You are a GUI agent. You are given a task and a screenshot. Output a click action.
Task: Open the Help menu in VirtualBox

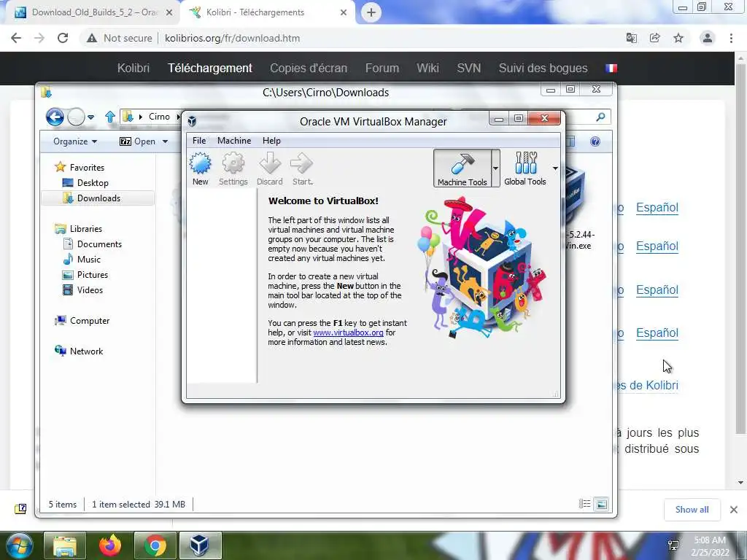click(x=271, y=141)
